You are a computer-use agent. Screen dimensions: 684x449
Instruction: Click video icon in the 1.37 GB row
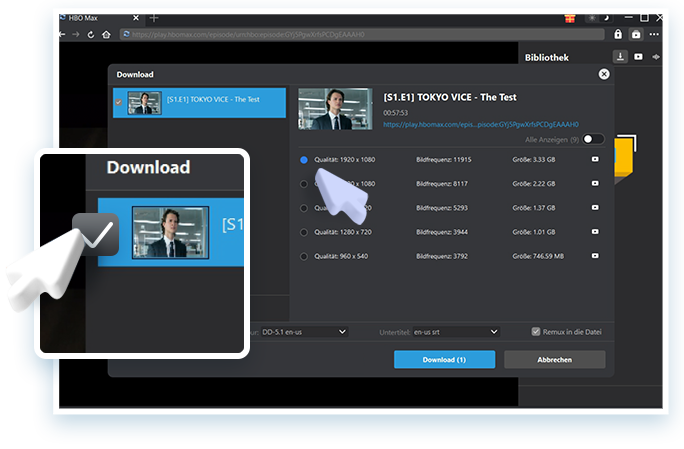click(595, 207)
